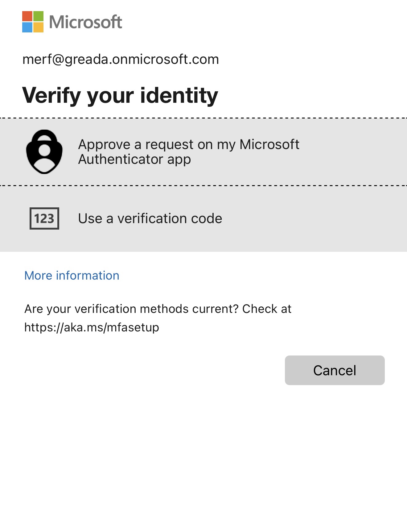The height and width of the screenshot is (532, 407).
Task: Click the Microsoft Authenticator lock icon
Action: click(x=44, y=152)
